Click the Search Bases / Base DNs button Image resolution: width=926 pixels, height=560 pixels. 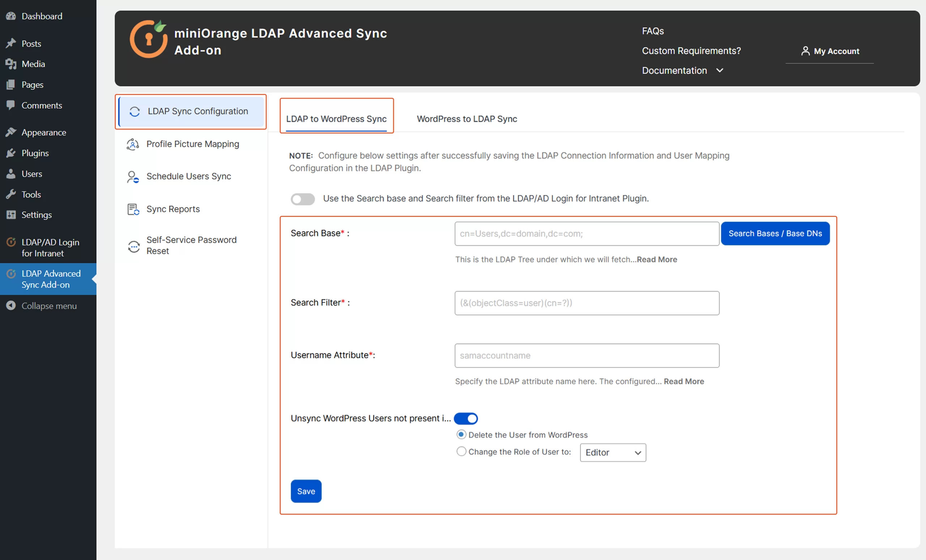[775, 234]
